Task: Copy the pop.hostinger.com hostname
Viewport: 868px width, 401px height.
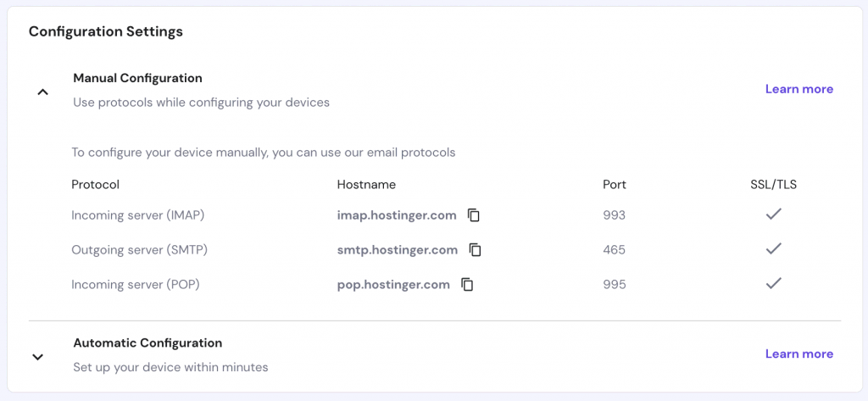Action: [x=467, y=285]
